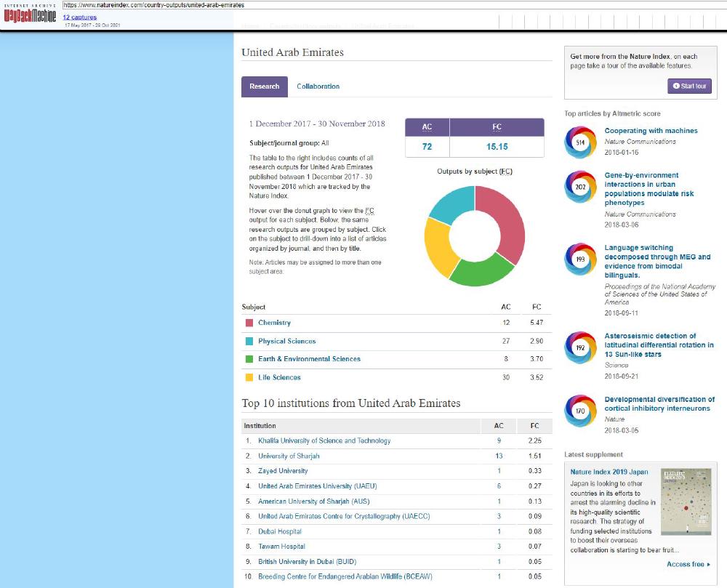
Task: Open UAE Centre for Crystallography (UAECC) link
Action: 344,517
